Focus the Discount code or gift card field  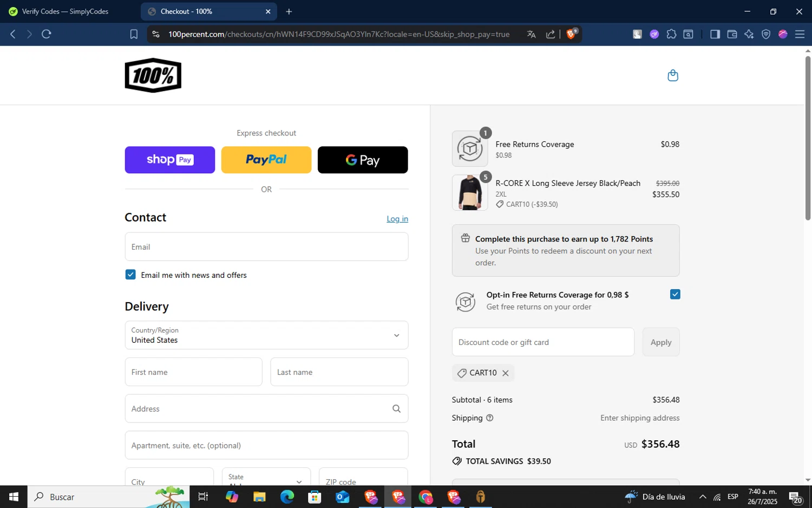click(543, 342)
